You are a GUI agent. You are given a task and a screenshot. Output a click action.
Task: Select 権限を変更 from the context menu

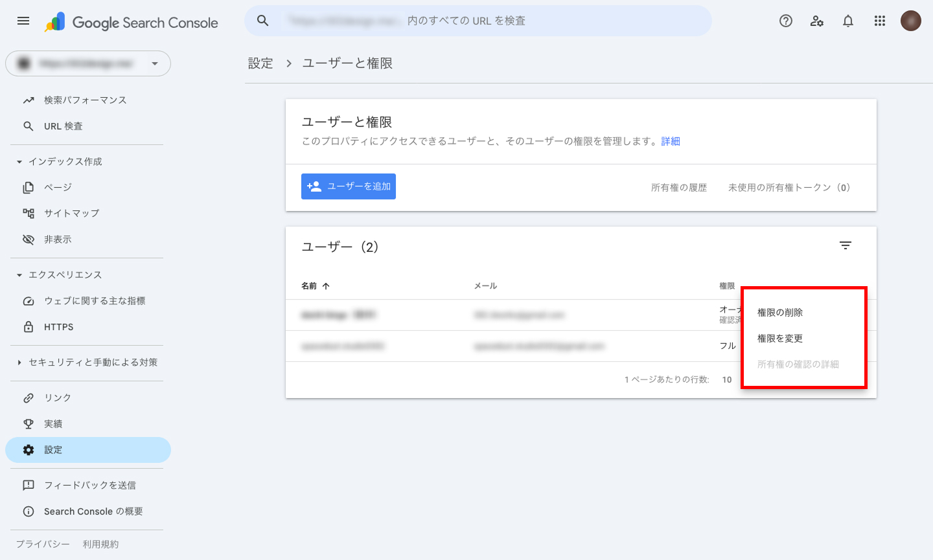point(780,339)
